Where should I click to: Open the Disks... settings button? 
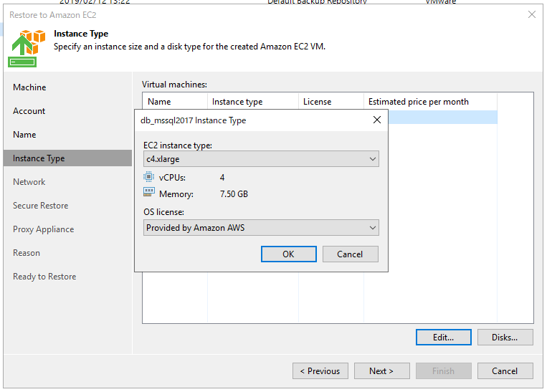pos(505,338)
